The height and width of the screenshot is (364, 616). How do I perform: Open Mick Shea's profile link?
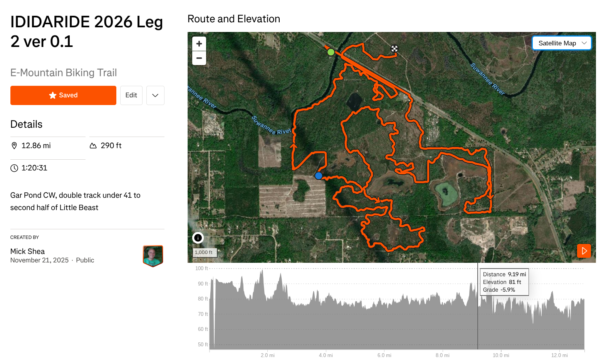27,251
